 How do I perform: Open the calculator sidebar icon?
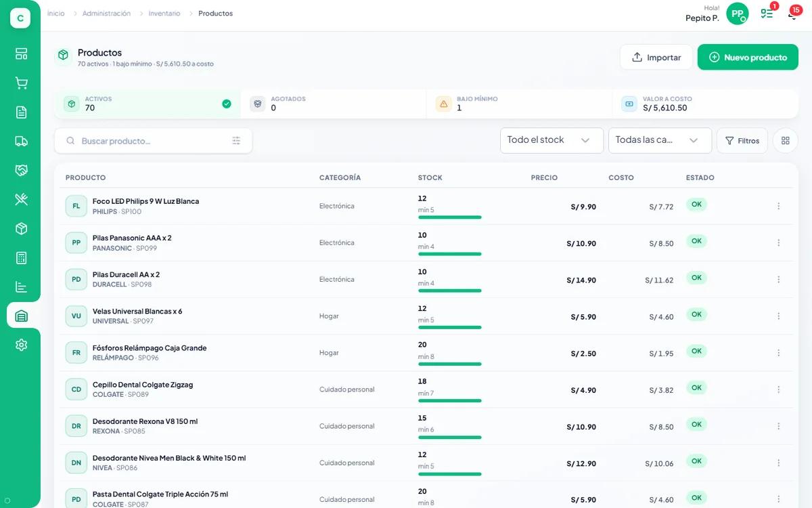(21, 258)
